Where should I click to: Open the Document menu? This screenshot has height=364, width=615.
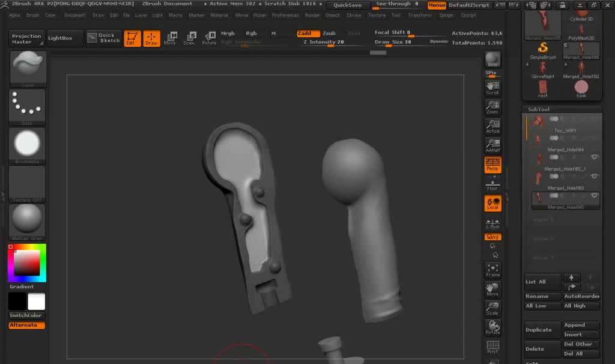pyautogui.click(x=74, y=15)
